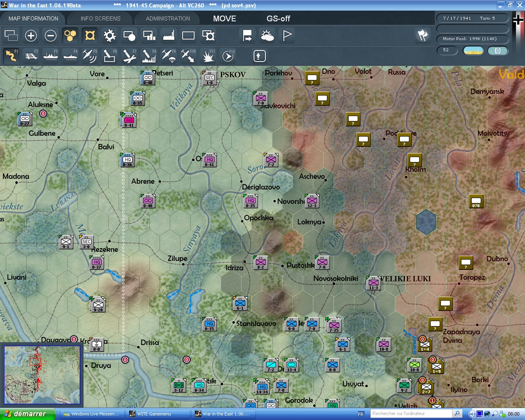Screen dimensions: 525x420
Task: Choose air recon mode (F5)
Action: tap(89, 56)
